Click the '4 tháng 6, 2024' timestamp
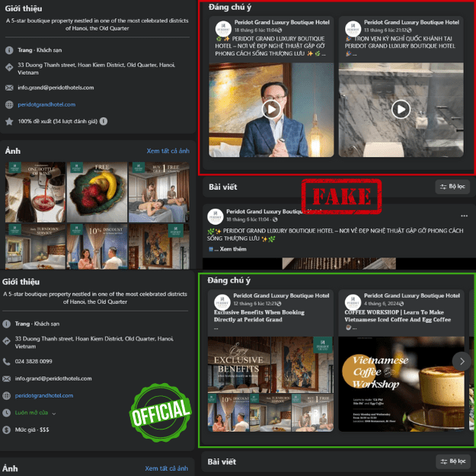476x476 pixels. 382,303
